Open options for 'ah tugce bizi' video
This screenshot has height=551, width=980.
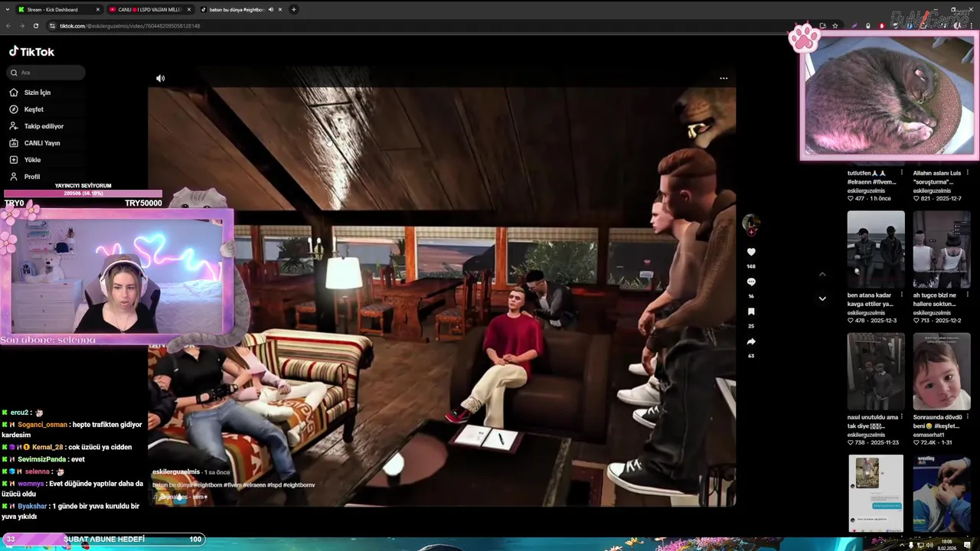[x=968, y=295]
